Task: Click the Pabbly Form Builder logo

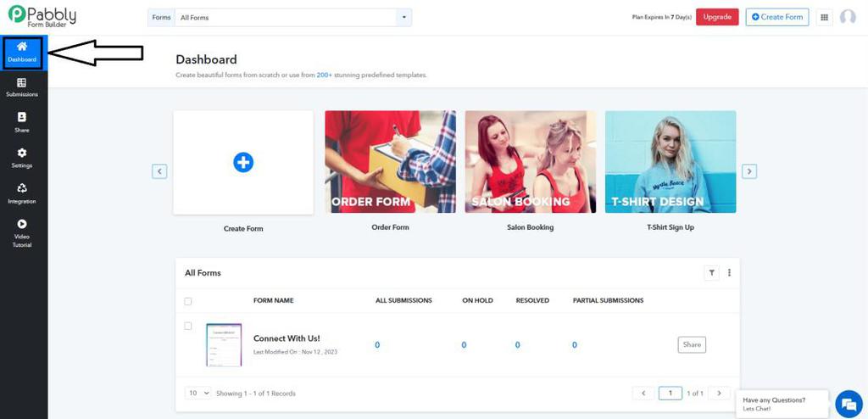Action: [x=42, y=16]
